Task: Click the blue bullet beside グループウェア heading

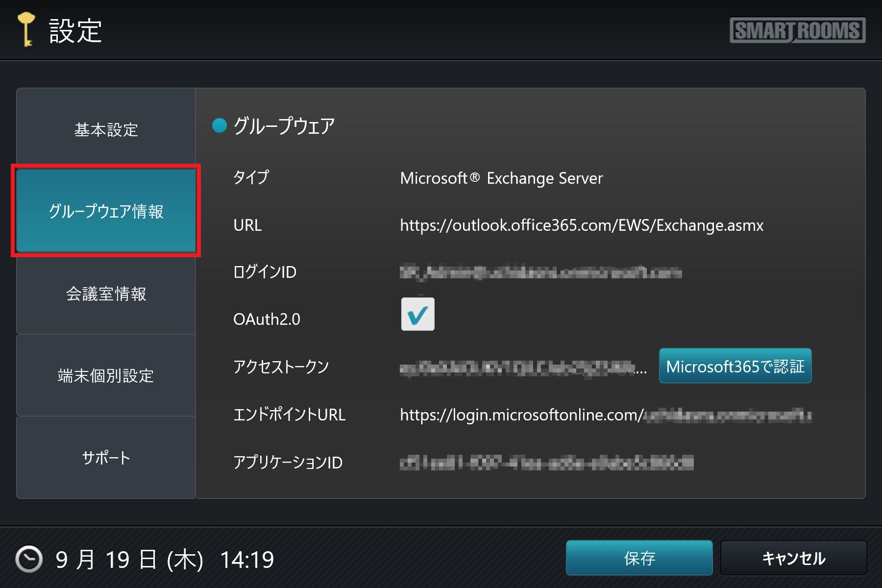Action: point(219,126)
